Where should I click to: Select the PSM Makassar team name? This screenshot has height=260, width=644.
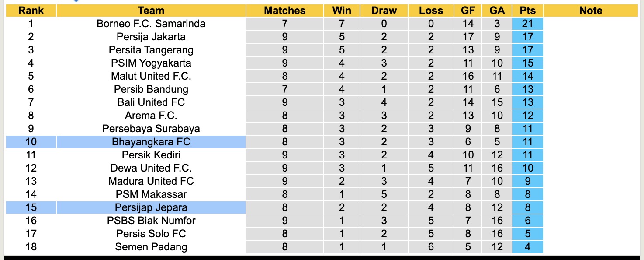(151, 194)
